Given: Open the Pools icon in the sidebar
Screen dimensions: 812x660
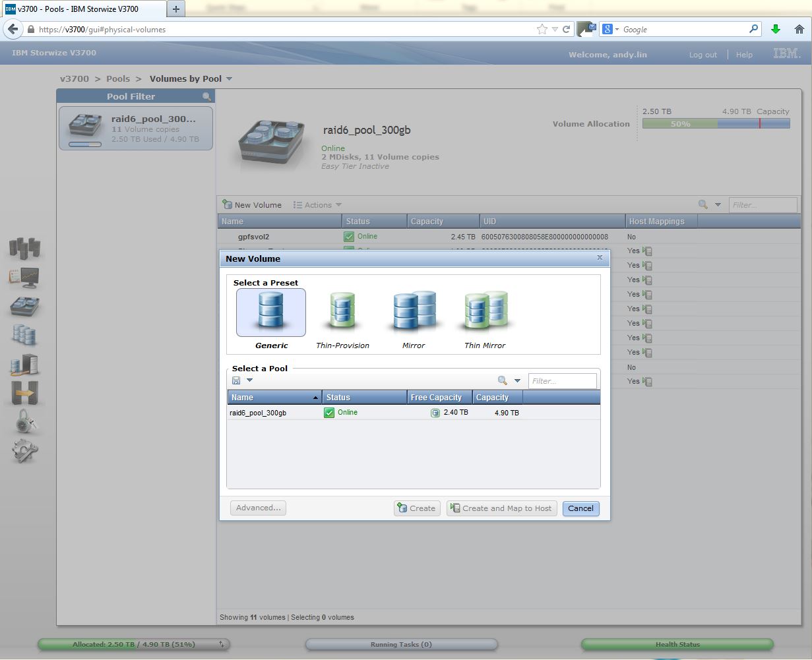Looking at the screenshot, I should tap(24, 307).
